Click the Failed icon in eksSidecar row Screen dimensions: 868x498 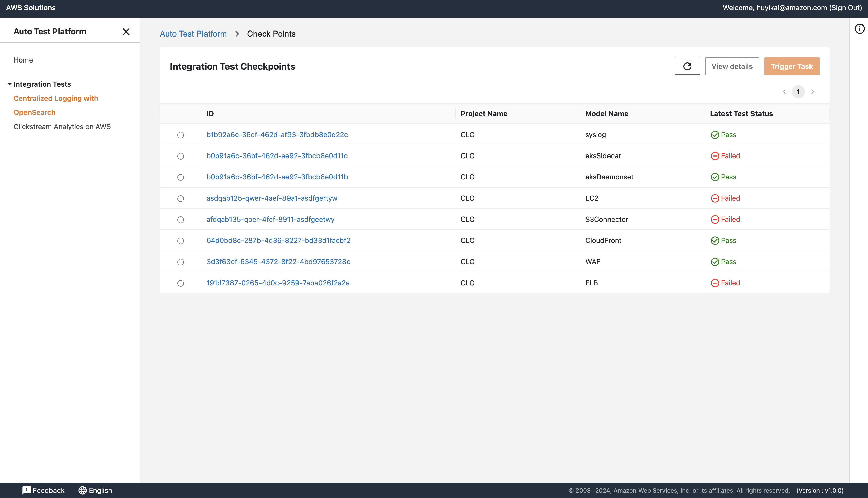pos(715,156)
